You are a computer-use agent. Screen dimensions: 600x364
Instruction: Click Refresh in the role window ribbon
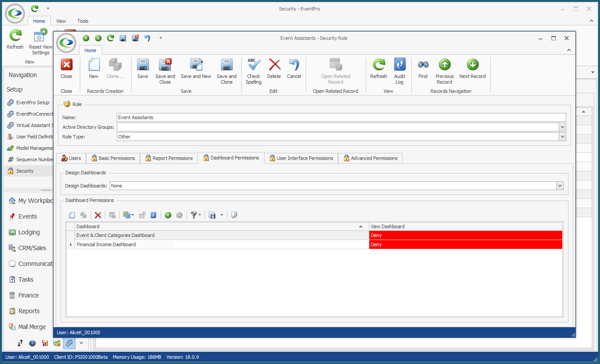pos(379,69)
